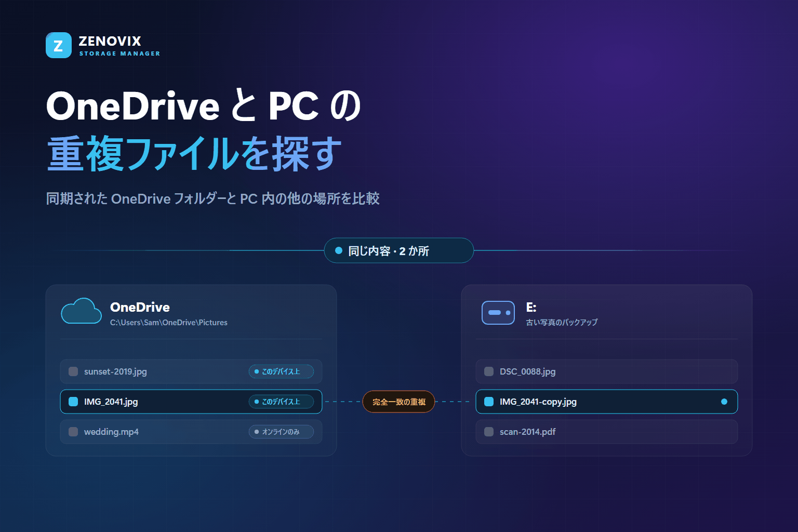
Task: Select the IMG_2041.jpg file name
Action: 111,402
